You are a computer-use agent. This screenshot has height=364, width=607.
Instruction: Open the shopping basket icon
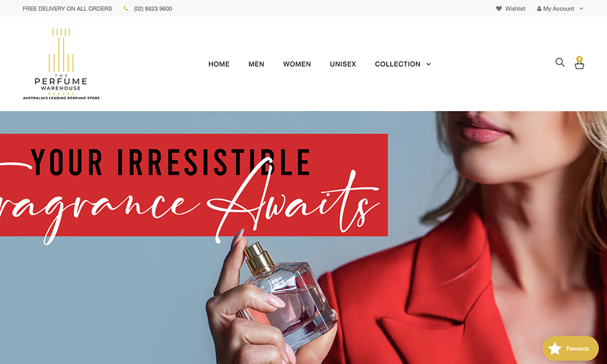[579, 66]
